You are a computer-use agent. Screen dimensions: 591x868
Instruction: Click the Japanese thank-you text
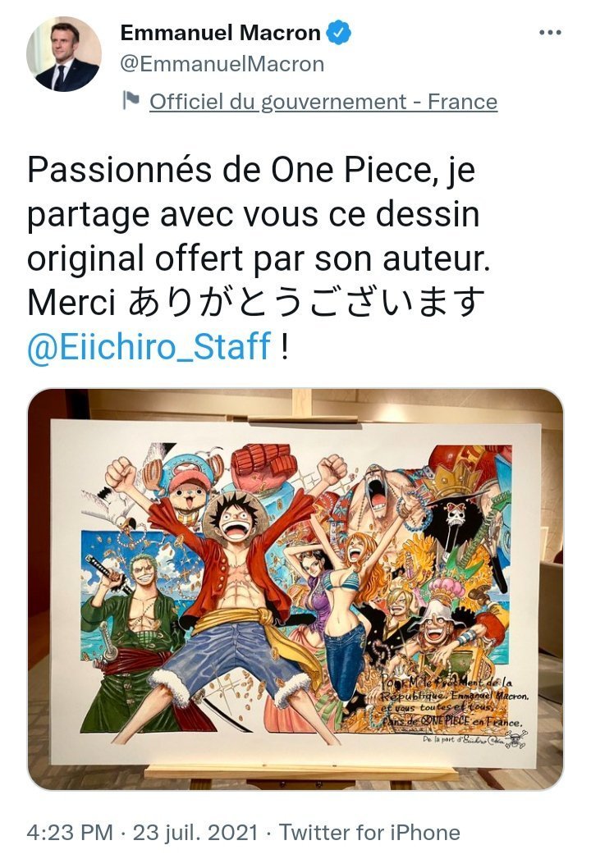(x=306, y=303)
